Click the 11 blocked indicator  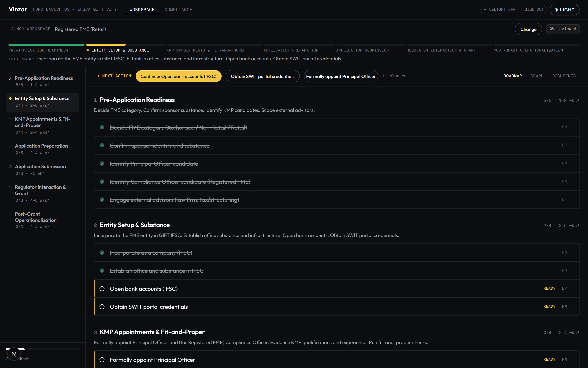[x=394, y=76]
